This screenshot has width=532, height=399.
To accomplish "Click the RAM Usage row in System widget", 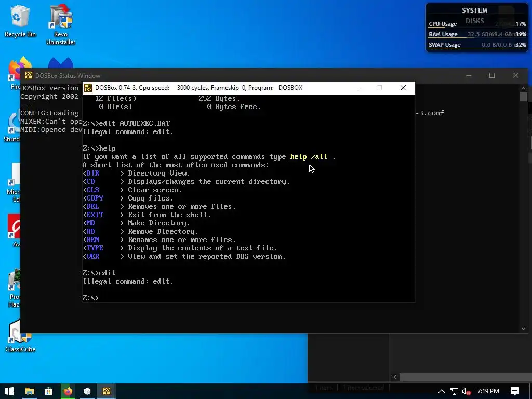I will (x=477, y=34).
